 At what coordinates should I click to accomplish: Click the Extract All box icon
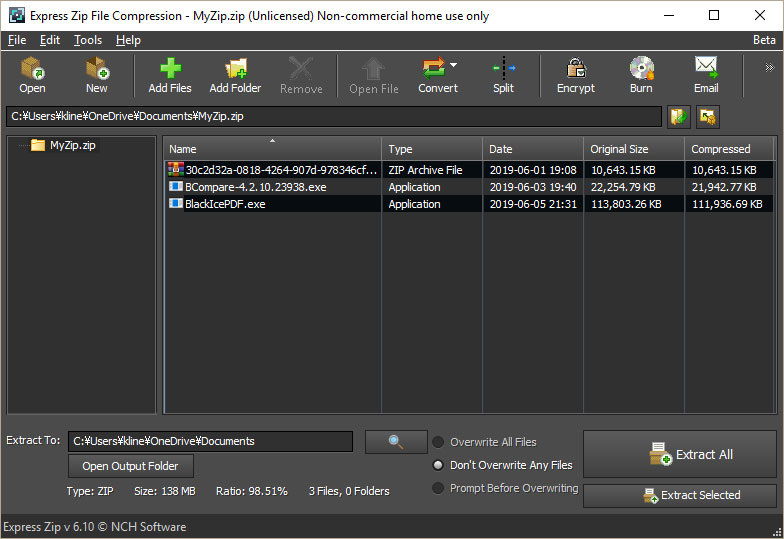(660, 454)
